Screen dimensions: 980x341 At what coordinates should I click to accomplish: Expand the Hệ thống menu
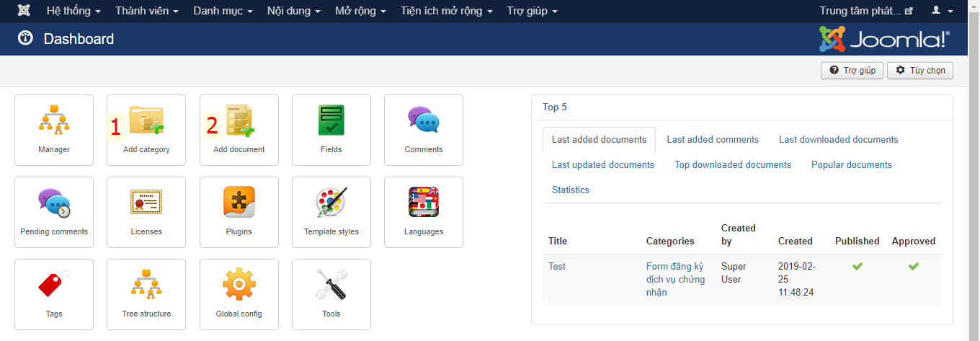(73, 12)
